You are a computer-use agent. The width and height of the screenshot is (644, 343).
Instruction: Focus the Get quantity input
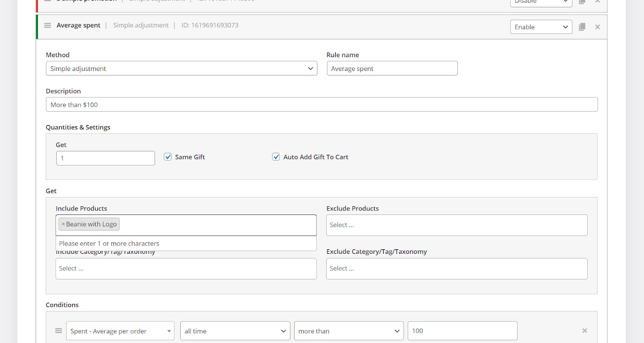pyautogui.click(x=106, y=158)
